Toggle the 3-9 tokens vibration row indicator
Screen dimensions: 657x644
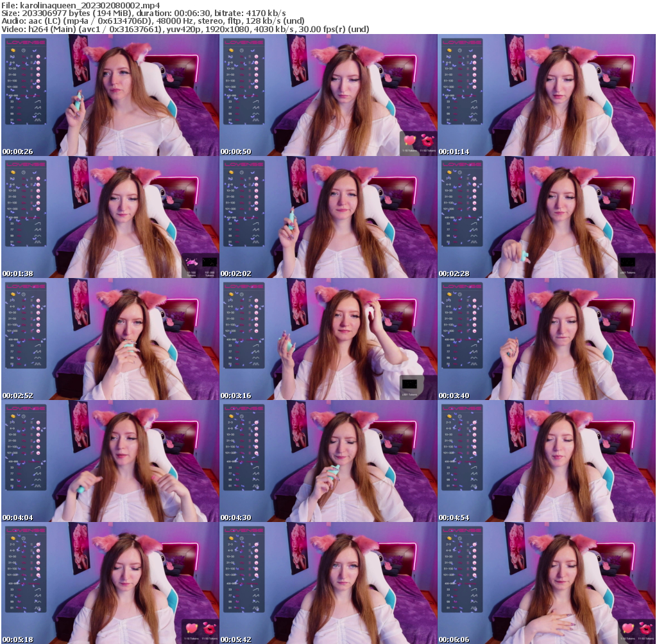pyautogui.click(x=31, y=62)
